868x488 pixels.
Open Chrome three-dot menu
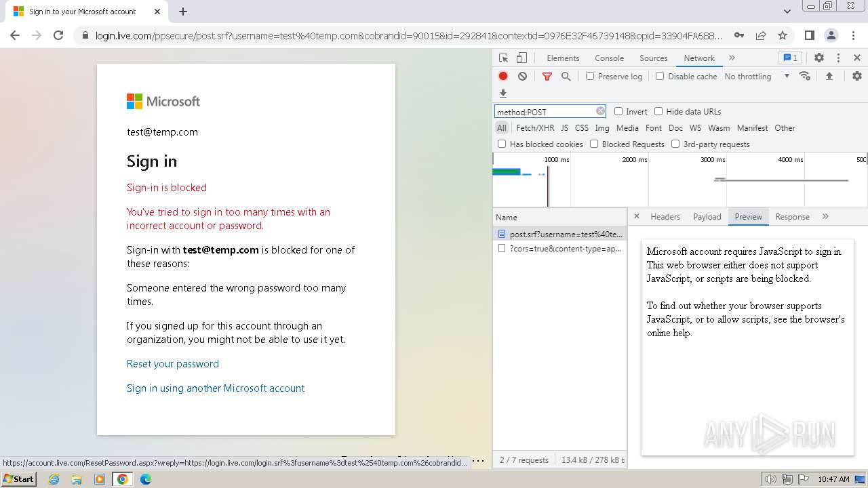click(x=853, y=35)
